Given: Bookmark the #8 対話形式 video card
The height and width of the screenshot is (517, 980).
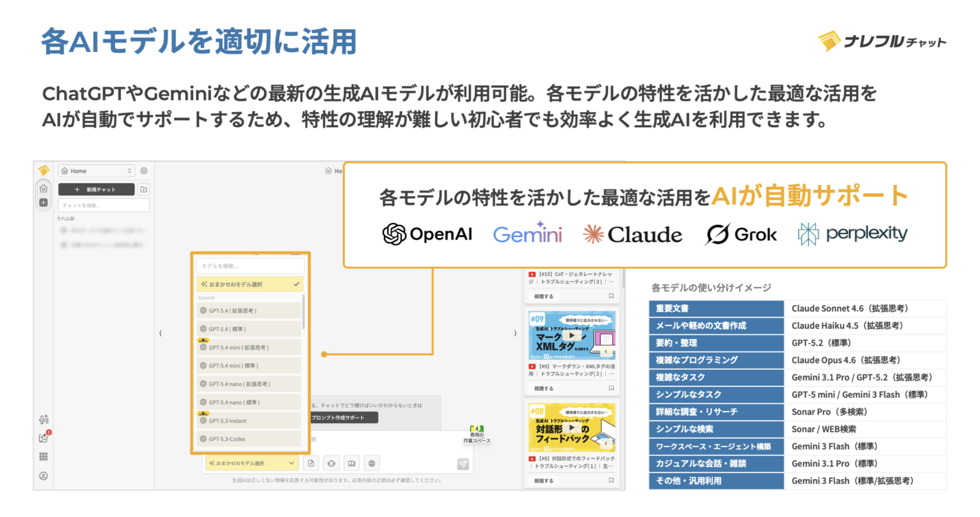Looking at the screenshot, I should tap(611, 480).
